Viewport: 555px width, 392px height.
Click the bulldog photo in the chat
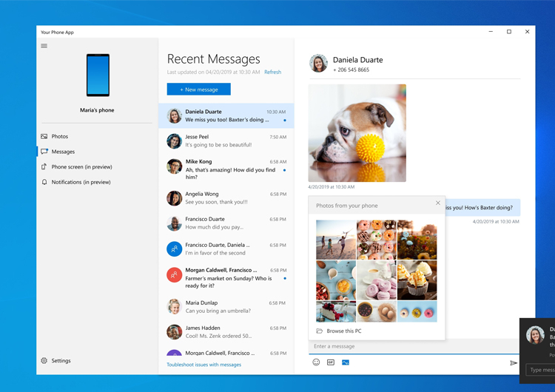tap(357, 133)
